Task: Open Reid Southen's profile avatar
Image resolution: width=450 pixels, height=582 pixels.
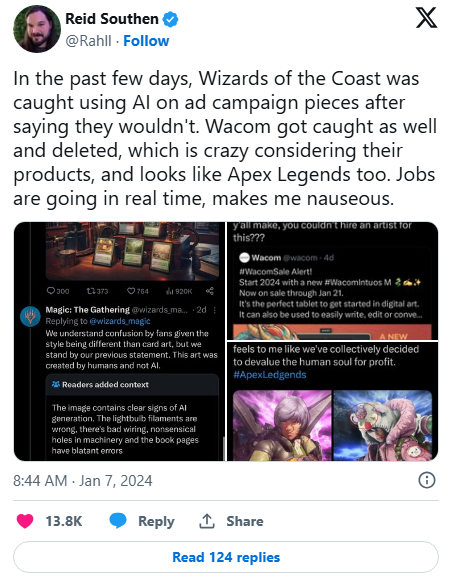Action: point(37,29)
